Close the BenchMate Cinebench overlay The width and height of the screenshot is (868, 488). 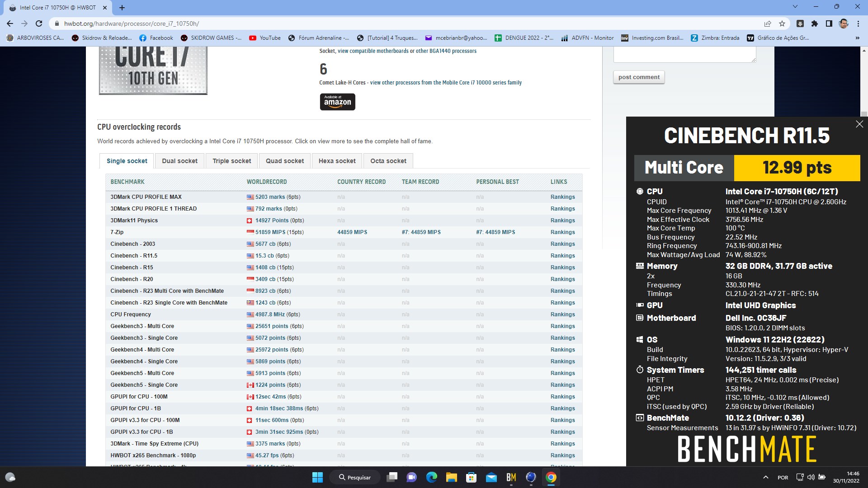click(x=859, y=124)
